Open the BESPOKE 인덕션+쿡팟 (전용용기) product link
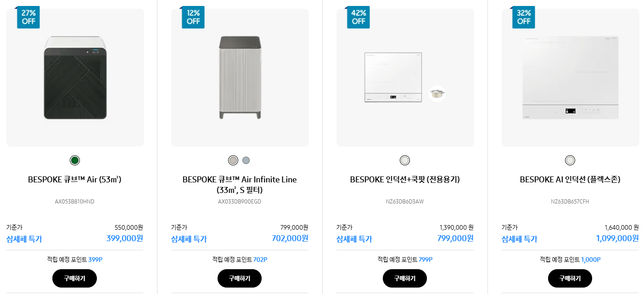This screenshot has width=644, height=294. pos(404,179)
